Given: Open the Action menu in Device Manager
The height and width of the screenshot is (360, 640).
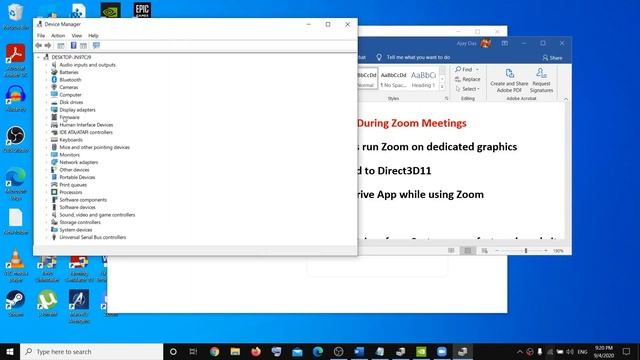Looking at the screenshot, I should tap(58, 36).
